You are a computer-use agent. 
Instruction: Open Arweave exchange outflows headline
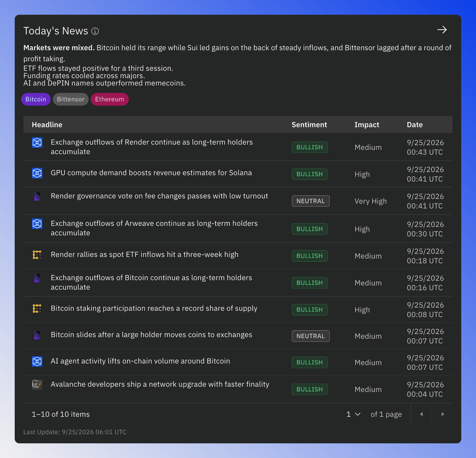click(x=154, y=228)
